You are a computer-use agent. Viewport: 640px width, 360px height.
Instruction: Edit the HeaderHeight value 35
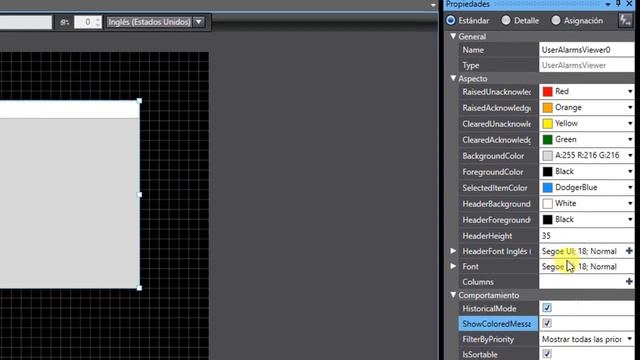click(x=587, y=236)
